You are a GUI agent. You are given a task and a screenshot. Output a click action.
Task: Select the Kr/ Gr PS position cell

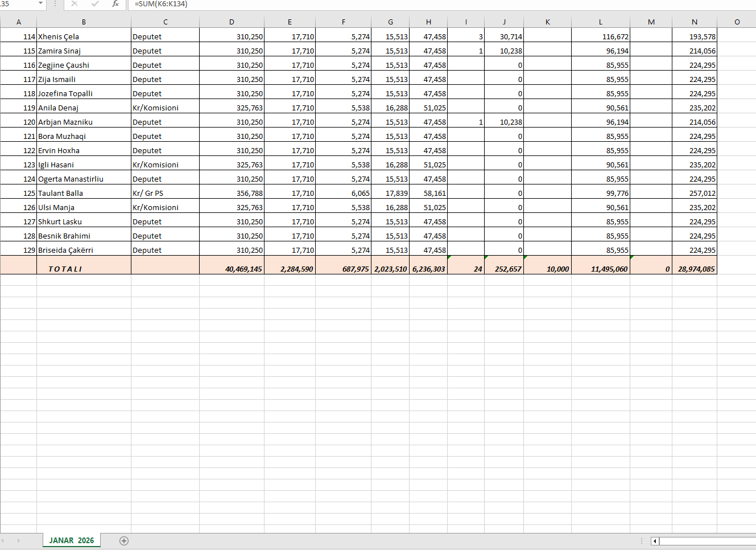[x=165, y=193]
